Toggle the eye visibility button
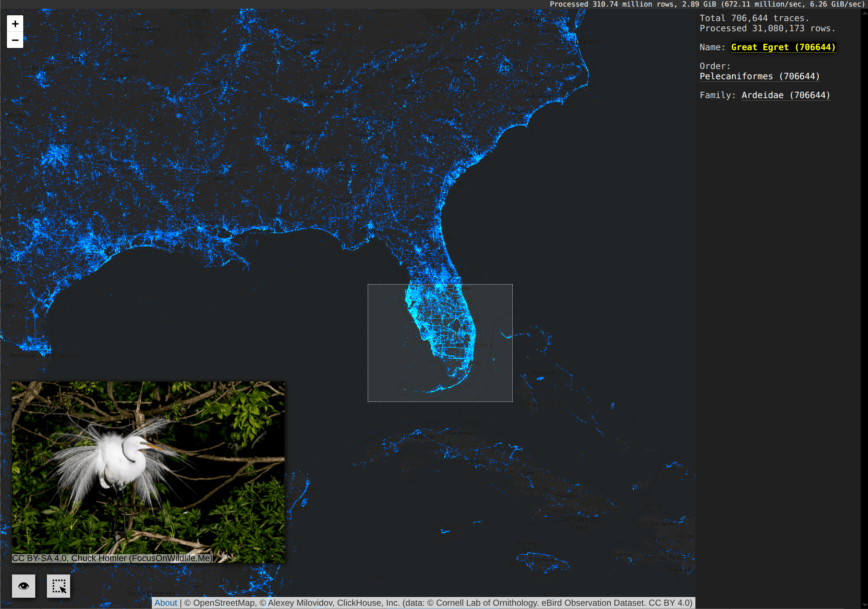The image size is (868, 609). click(x=24, y=586)
